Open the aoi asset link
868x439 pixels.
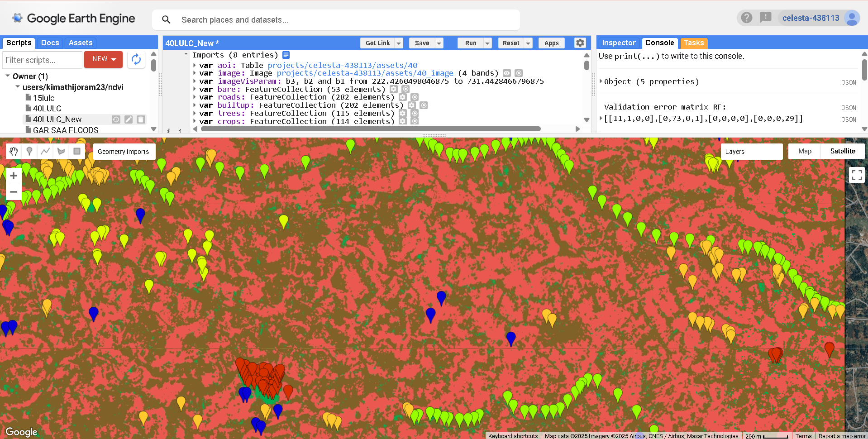pos(342,65)
